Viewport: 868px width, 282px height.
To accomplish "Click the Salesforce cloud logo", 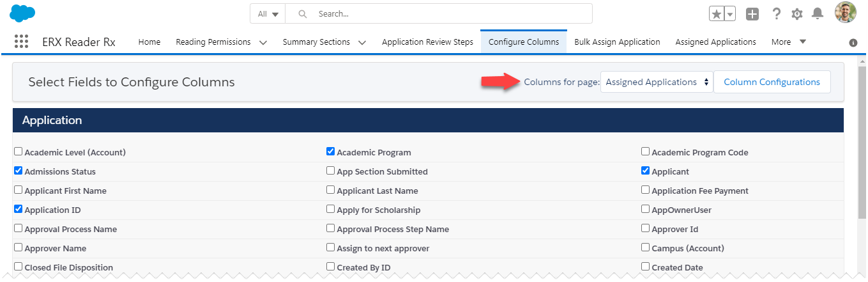I will (22, 13).
